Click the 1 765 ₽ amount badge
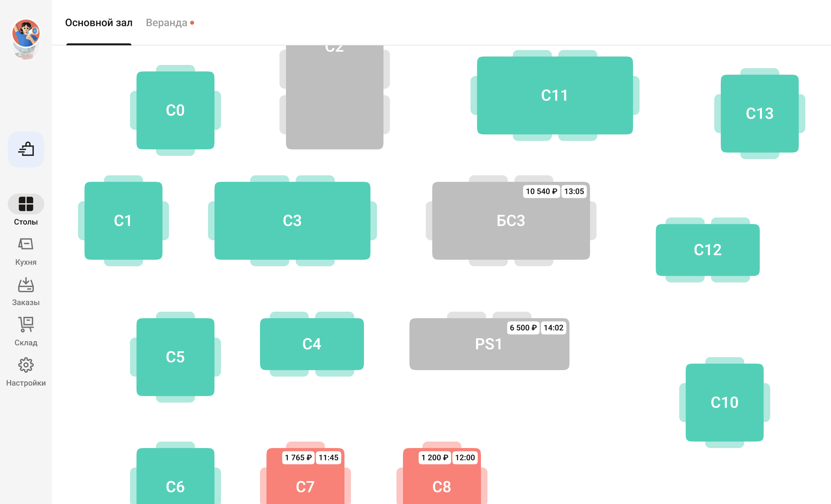This screenshot has width=831, height=504. [298, 458]
